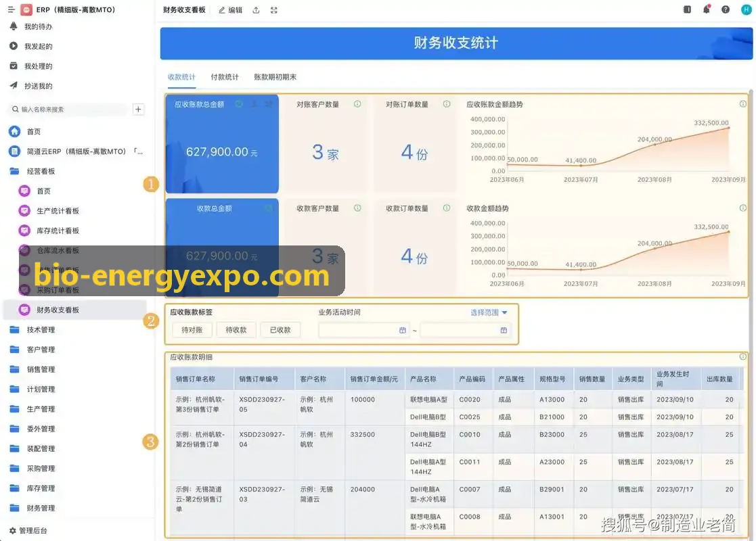756x541 pixels.
Task: Focus the 输入名称来搜索 search field
Action: [68, 110]
